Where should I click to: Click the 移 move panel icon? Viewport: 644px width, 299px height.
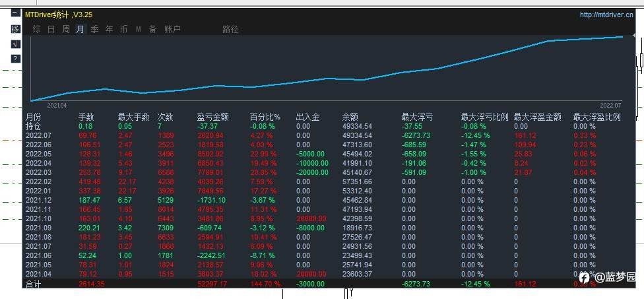click(15, 29)
